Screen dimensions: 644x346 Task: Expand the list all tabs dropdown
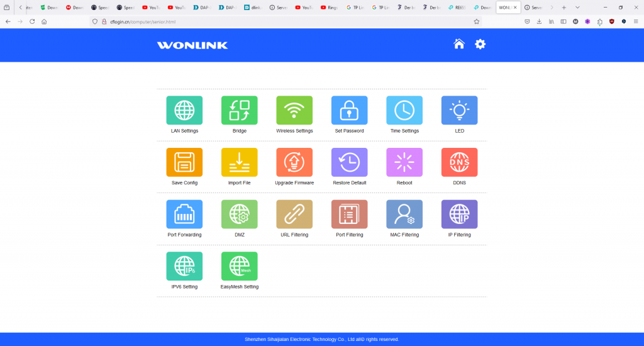(577, 8)
